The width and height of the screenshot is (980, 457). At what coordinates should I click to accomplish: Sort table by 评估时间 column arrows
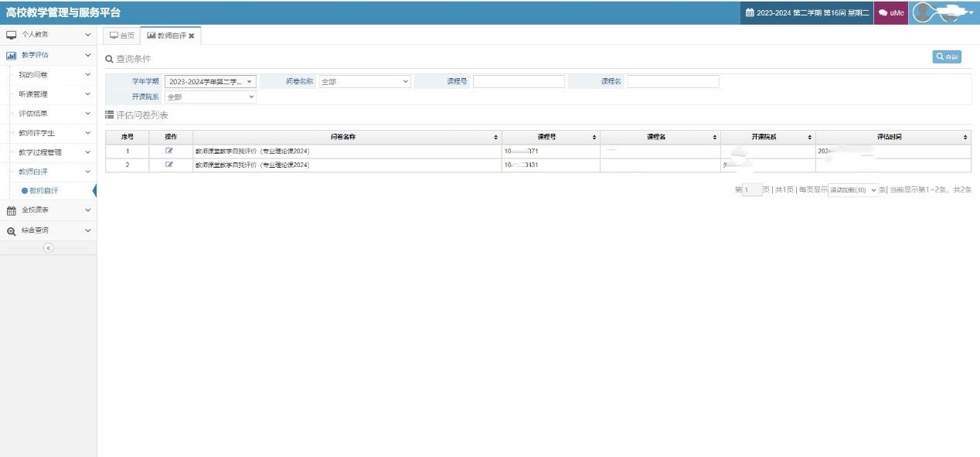point(965,137)
